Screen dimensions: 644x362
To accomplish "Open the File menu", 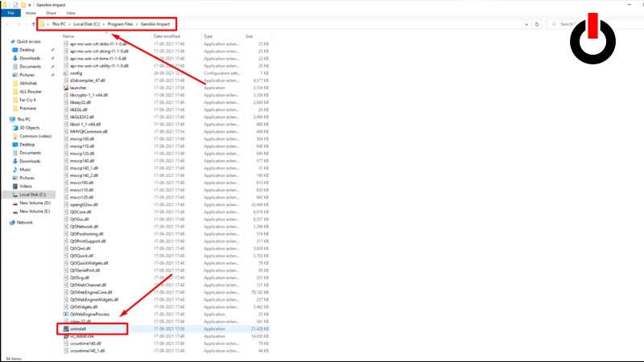I will click(x=10, y=13).
